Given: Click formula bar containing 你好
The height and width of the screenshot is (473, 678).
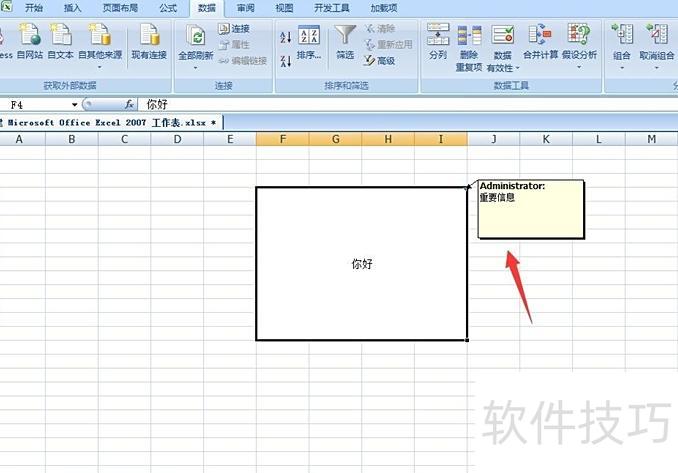Looking at the screenshot, I should click(408, 104).
